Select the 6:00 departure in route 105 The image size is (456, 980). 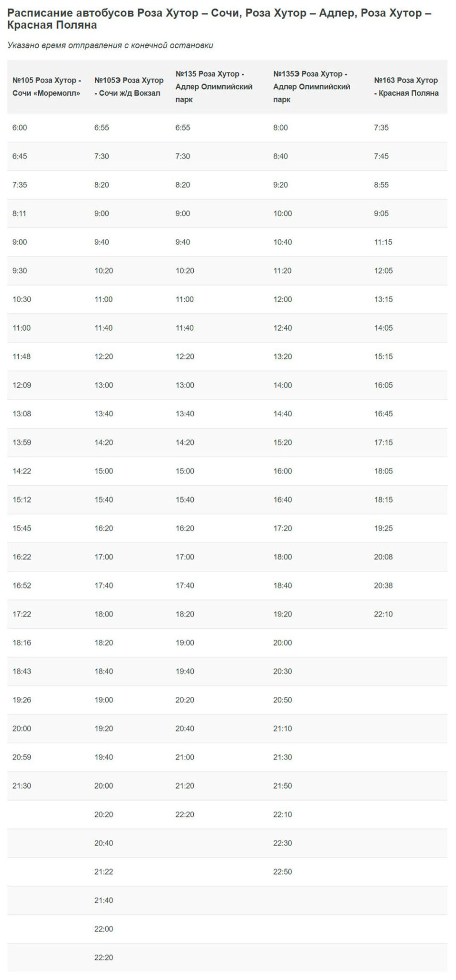[20, 128]
